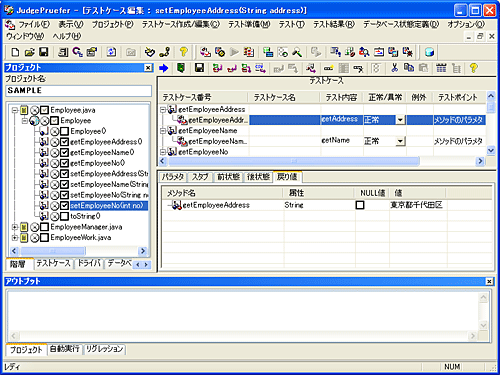
Task: Switch to the リグレッション output tab
Action: point(104,349)
